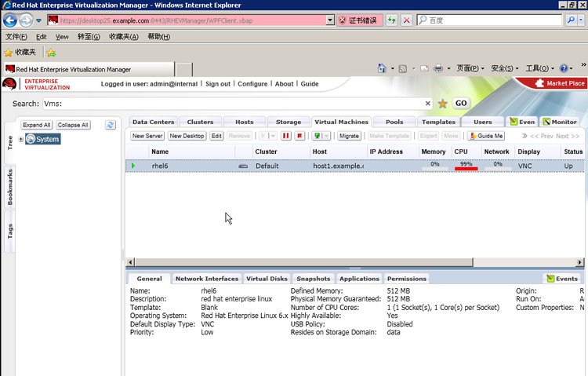
Task: Switch to the Tags side tab
Action: 10,232
